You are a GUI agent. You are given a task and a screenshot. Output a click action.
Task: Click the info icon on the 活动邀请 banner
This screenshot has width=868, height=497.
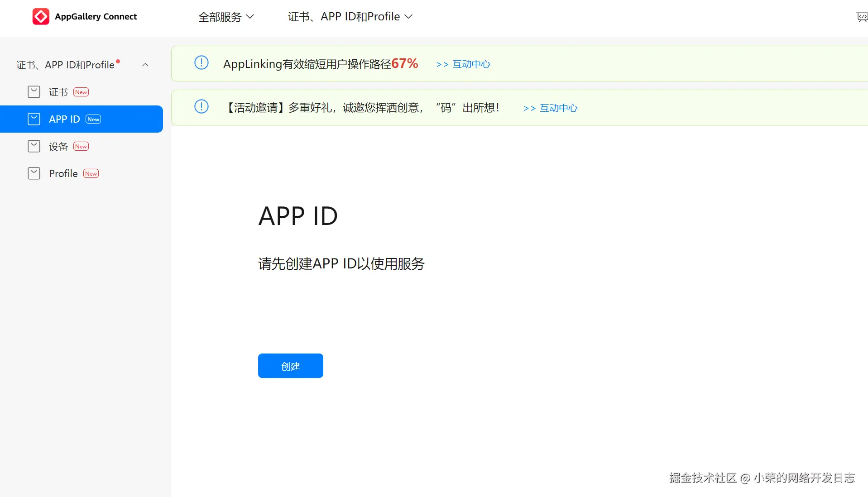(201, 106)
